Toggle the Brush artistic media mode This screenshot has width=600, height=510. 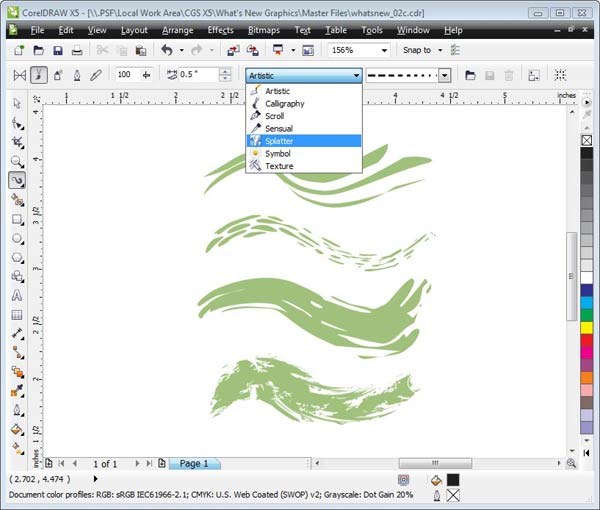click(39, 75)
